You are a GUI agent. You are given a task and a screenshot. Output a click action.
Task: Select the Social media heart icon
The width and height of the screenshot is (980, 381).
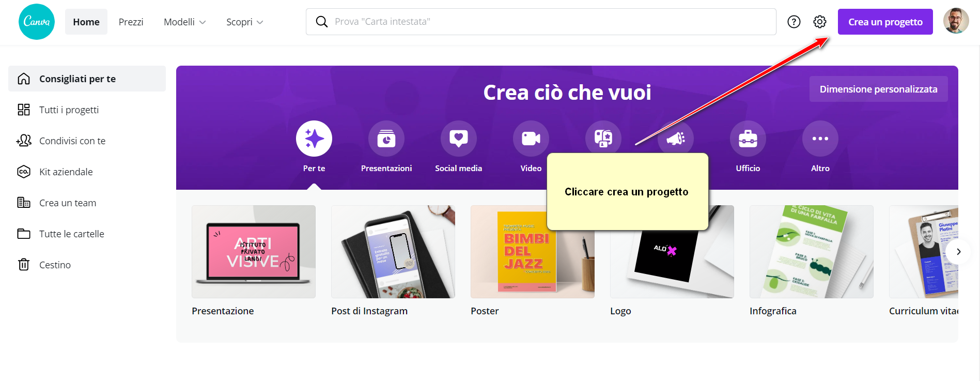[x=459, y=139]
